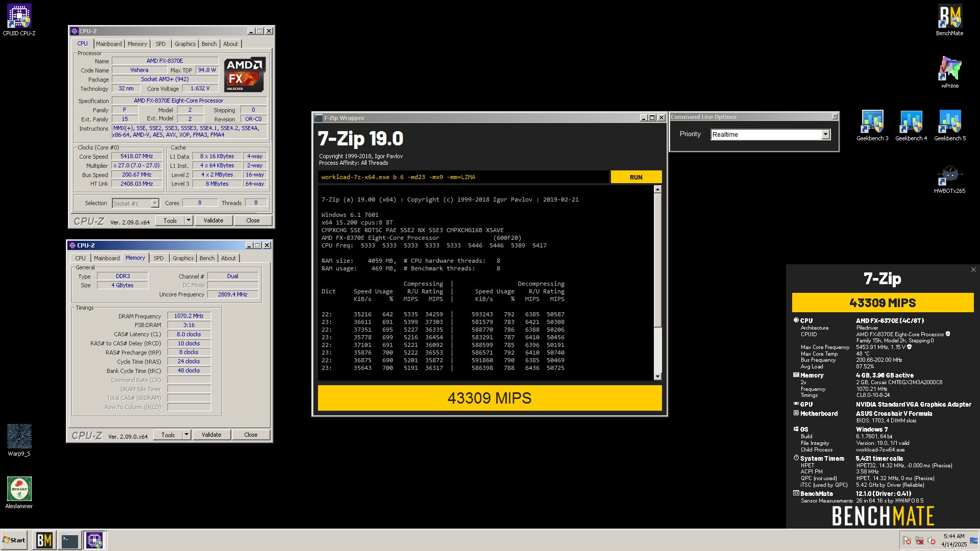Screen dimensions: 980x551
Task: Click RUN button in 7-Zip Wrapper
Action: point(636,177)
